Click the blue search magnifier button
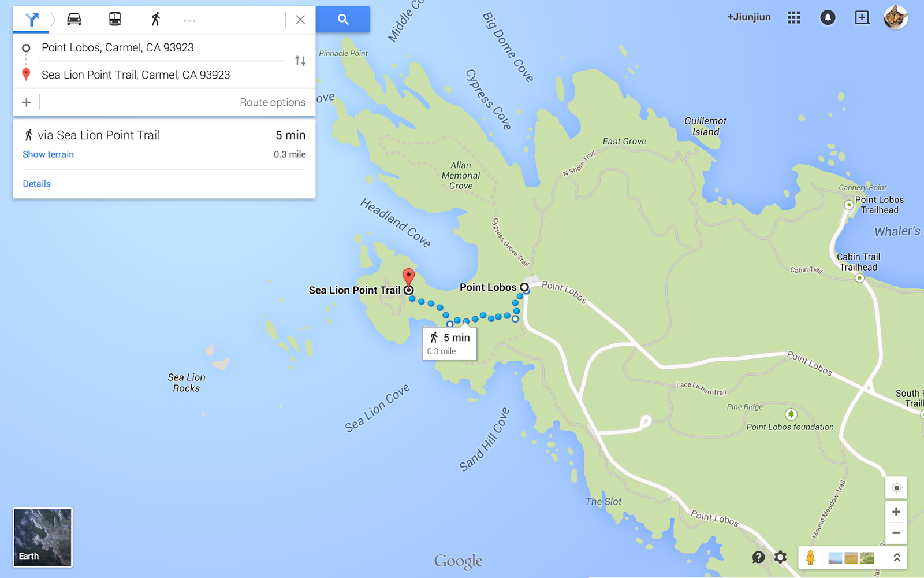Viewport: 924px width, 578px height. coord(343,20)
